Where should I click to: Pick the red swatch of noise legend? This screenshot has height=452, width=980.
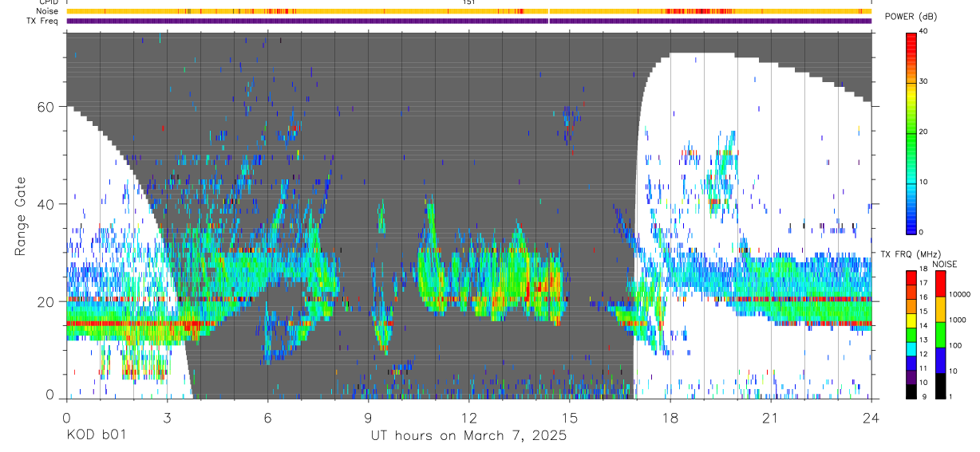(940, 284)
